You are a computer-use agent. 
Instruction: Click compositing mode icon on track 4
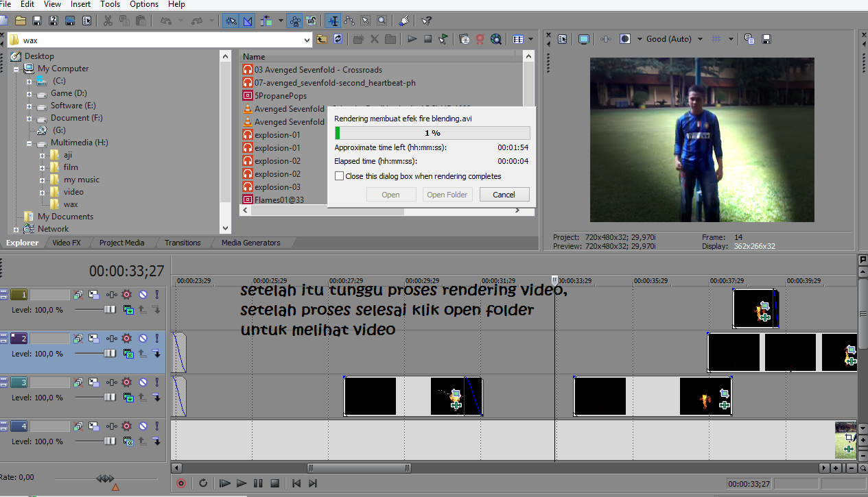128,441
